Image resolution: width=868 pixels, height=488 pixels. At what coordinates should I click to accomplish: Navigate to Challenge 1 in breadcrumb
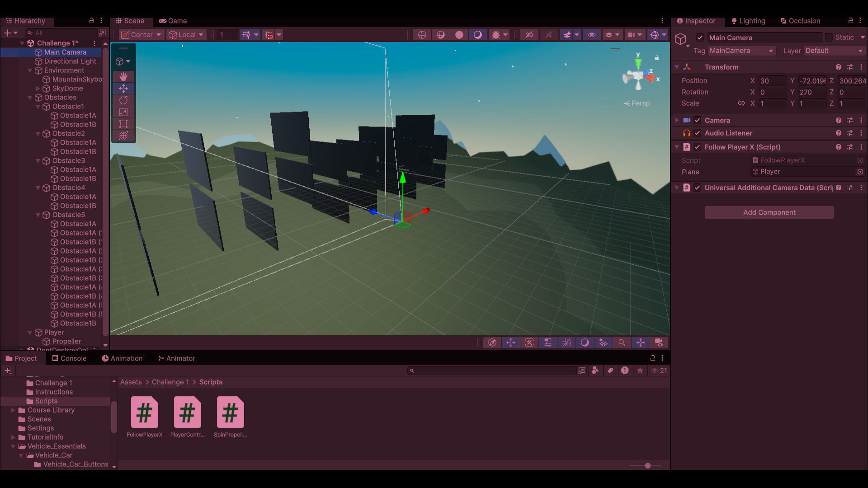pos(170,382)
